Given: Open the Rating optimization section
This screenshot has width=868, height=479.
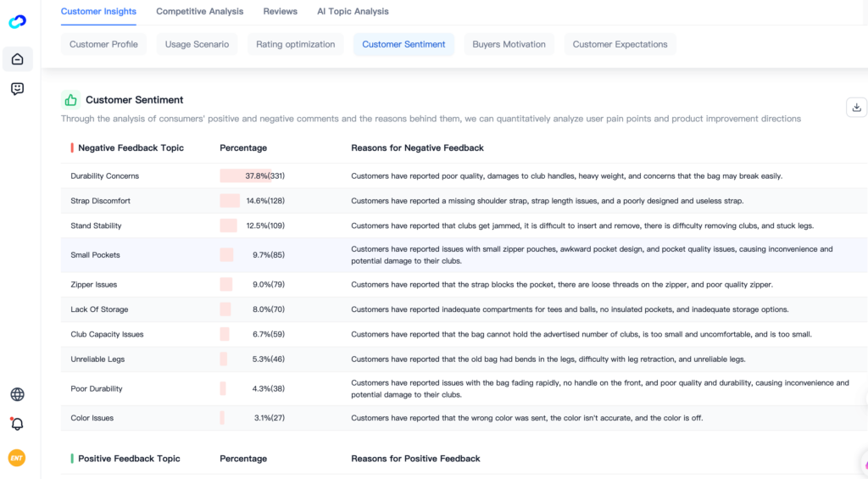Looking at the screenshot, I should click(296, 44).
